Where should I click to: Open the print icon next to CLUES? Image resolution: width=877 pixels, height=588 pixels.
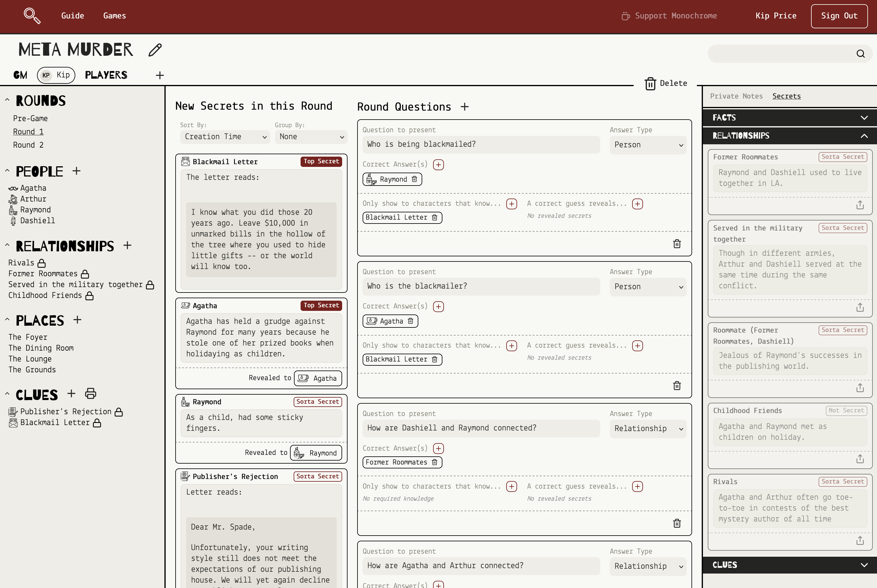coord(90,393)
